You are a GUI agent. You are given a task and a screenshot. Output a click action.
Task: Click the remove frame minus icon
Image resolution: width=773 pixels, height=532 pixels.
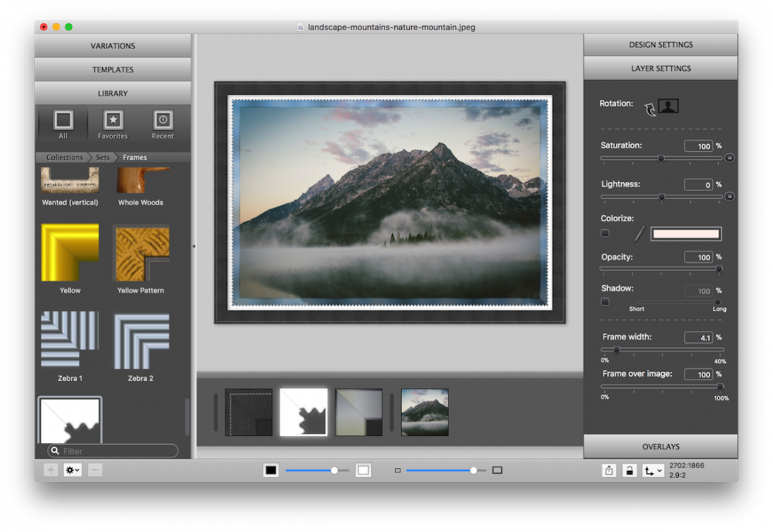tap(95, 469)
